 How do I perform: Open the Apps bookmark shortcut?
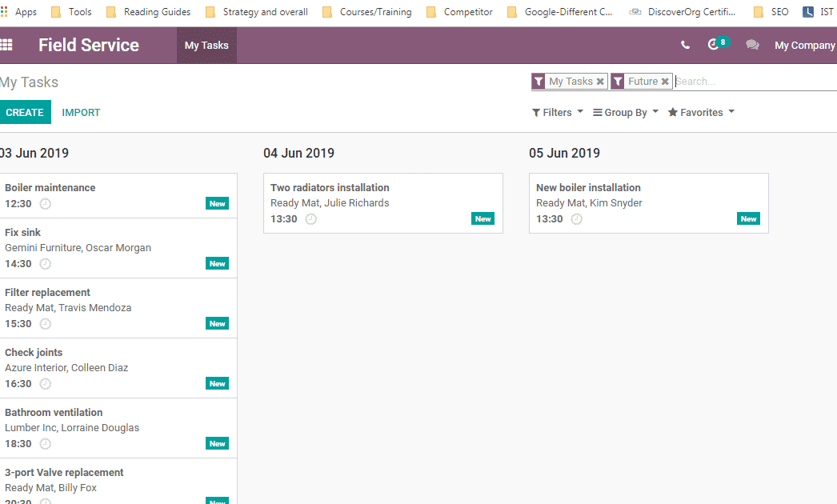click(x=18, y=12)
